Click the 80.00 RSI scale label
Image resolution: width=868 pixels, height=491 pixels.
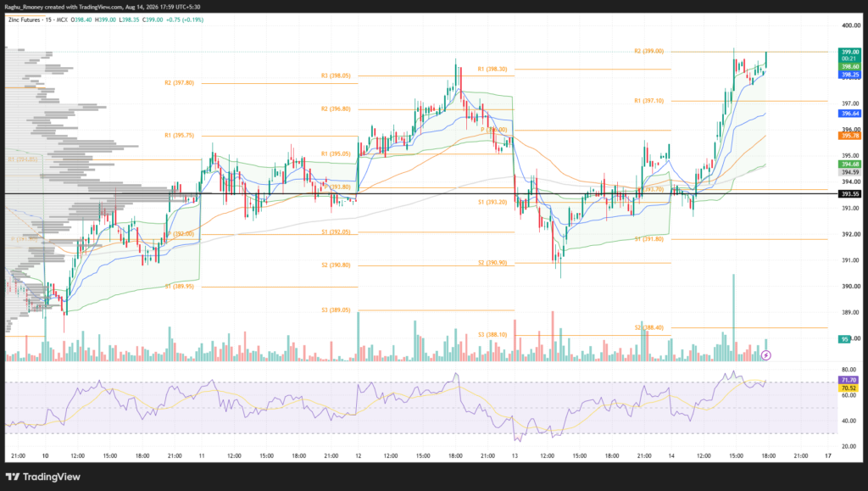click(x=849, y=370)
